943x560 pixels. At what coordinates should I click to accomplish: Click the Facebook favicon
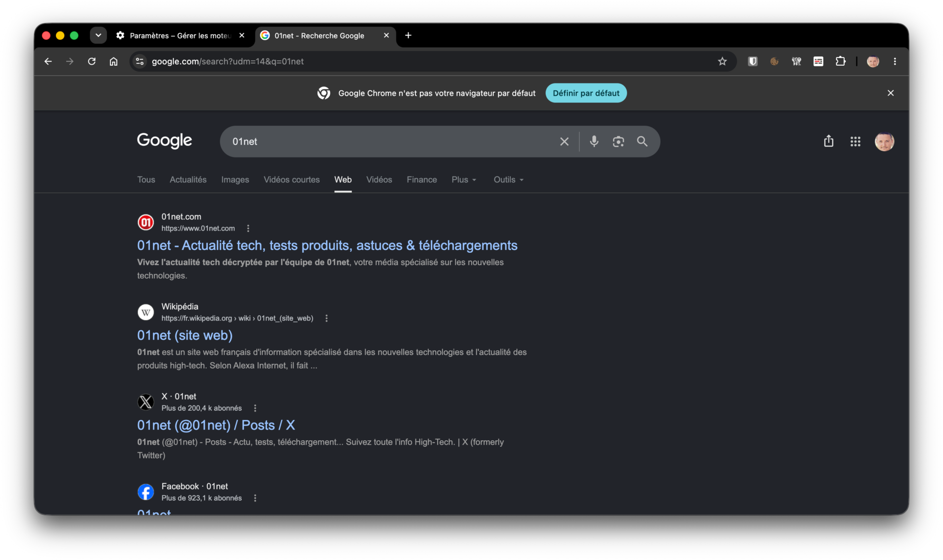(145, 492)
